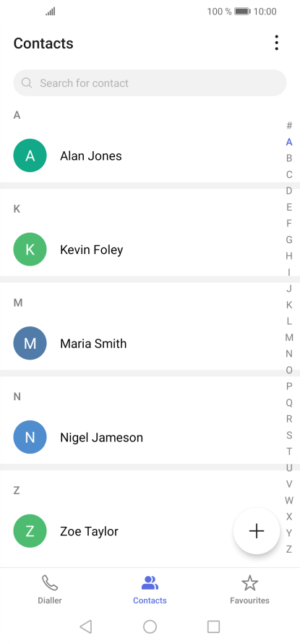Tap Zoe Taylor's Z avatar
This screenshot has height=644, width=300.
coord(30,531)
